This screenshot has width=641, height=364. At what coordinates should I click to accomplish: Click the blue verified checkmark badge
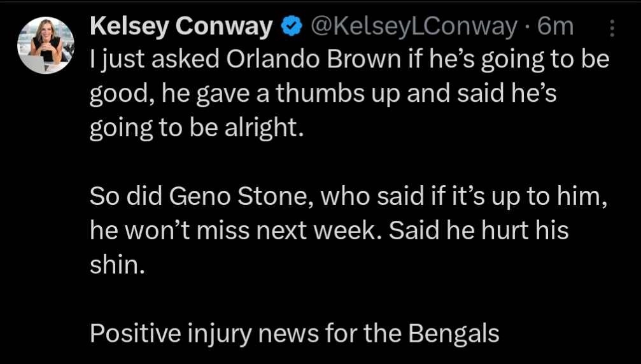tap(292, 28)
